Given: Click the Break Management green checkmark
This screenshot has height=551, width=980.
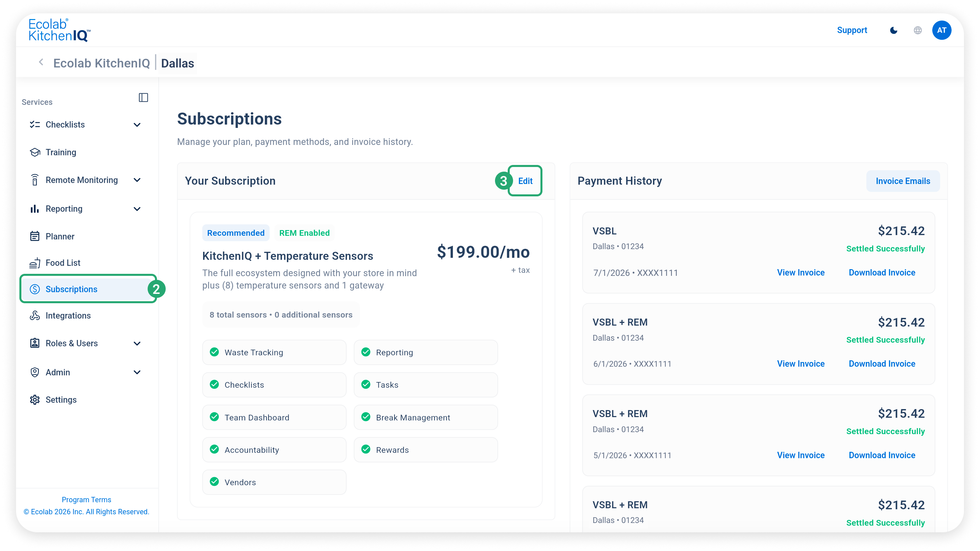Looking at the screenshot, I should (366, 417).
